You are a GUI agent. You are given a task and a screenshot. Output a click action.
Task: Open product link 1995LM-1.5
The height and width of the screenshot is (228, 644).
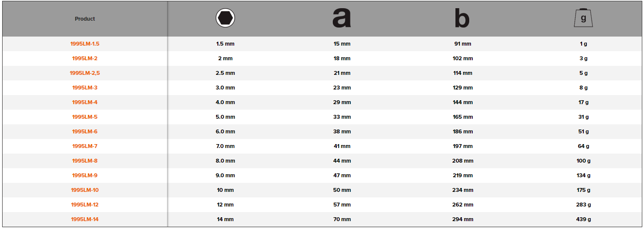click(x=85, y=44)
